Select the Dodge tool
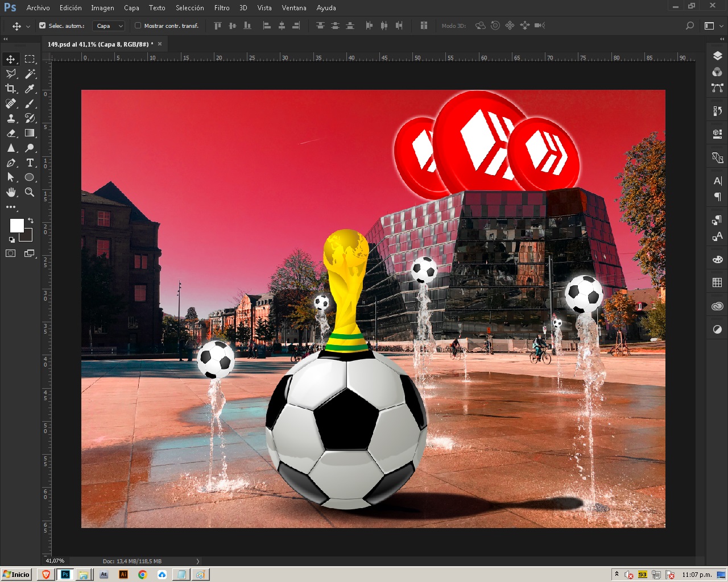This screenshot has width=728, height=582. pos(30,148)
